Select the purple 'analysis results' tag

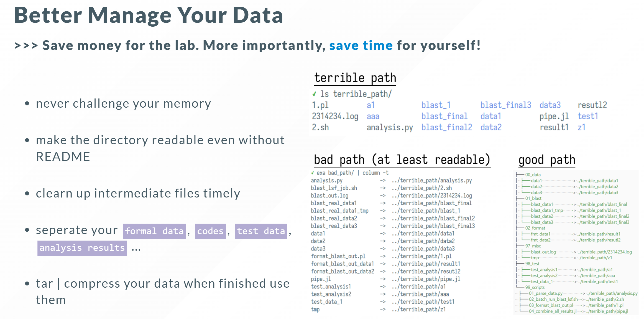(82, 248)
